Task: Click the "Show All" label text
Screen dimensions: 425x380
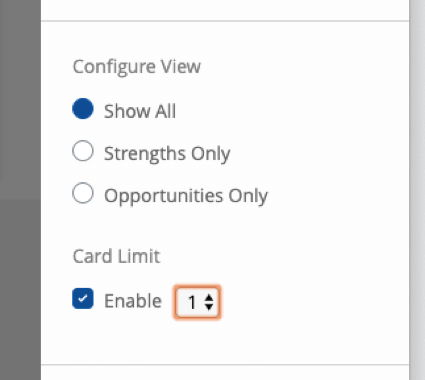Action: 140,111
